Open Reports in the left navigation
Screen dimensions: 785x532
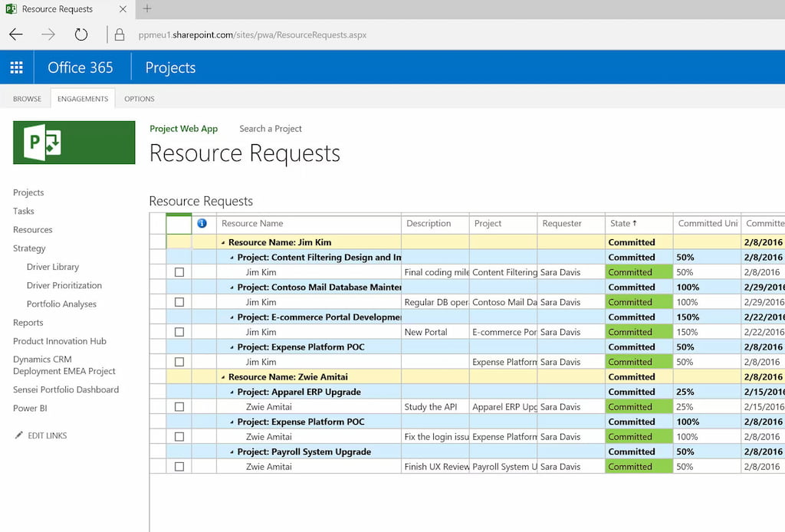[28, 323]
